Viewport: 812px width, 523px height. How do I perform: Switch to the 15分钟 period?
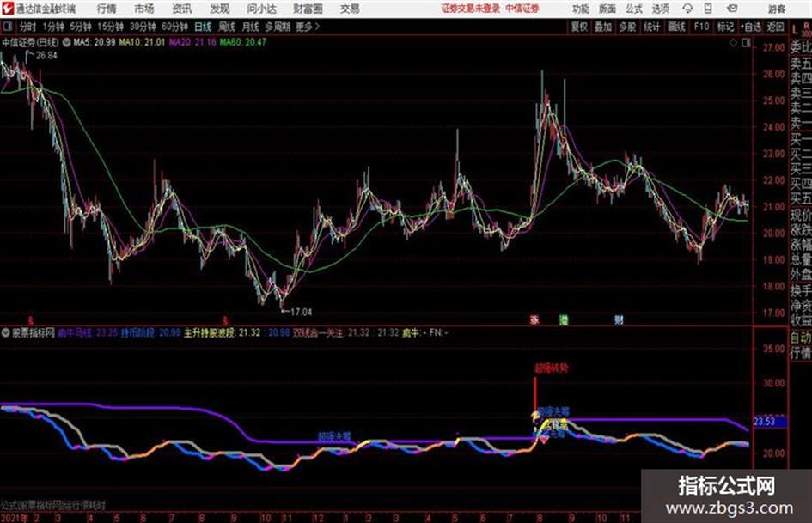[x=111, y=27]
